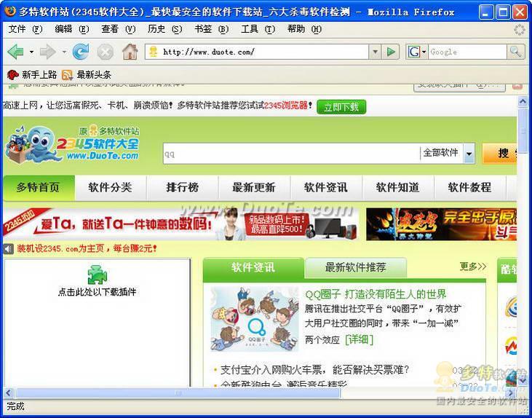Open the 帮助 (H) menu
532x418 pixels.
tap(304, 30)
